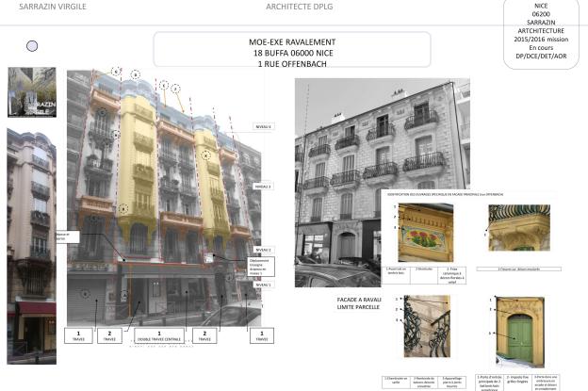
Task: Click the LIMITE PARCELLE text
Action: coord(358,307)
